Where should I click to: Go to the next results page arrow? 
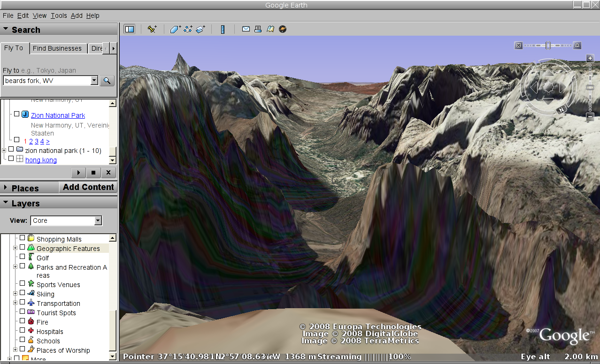coord(48,141)
